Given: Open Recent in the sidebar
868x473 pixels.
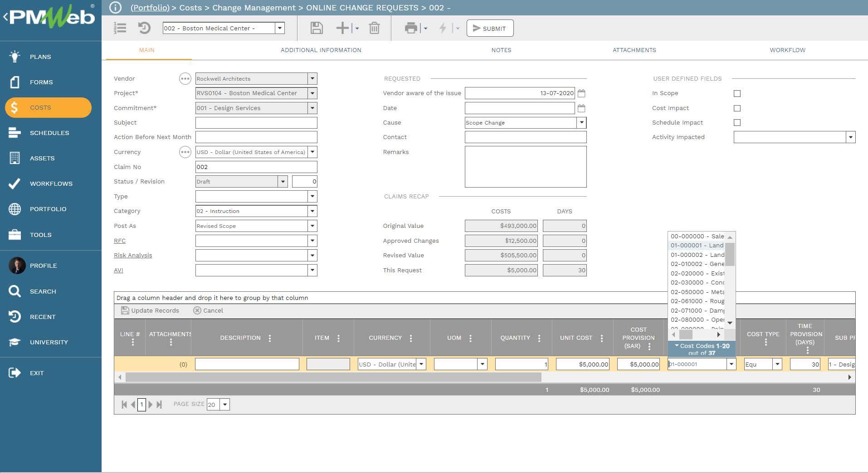Looking at the screenshot, I should [x=42, y=317].
